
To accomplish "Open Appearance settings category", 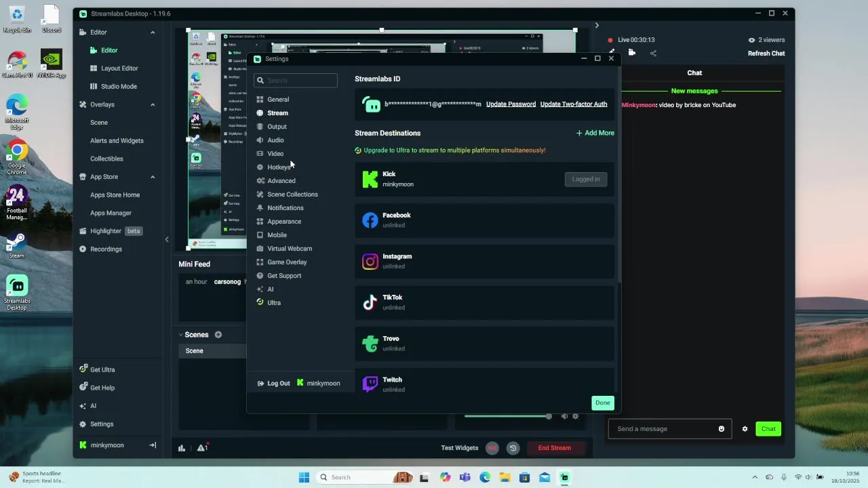I will click(284, 222).
